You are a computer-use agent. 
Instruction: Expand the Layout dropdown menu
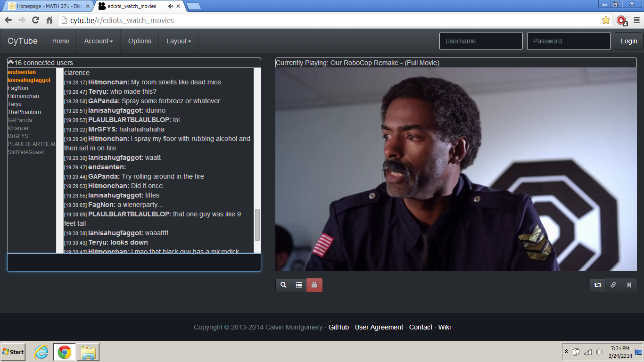179,41
